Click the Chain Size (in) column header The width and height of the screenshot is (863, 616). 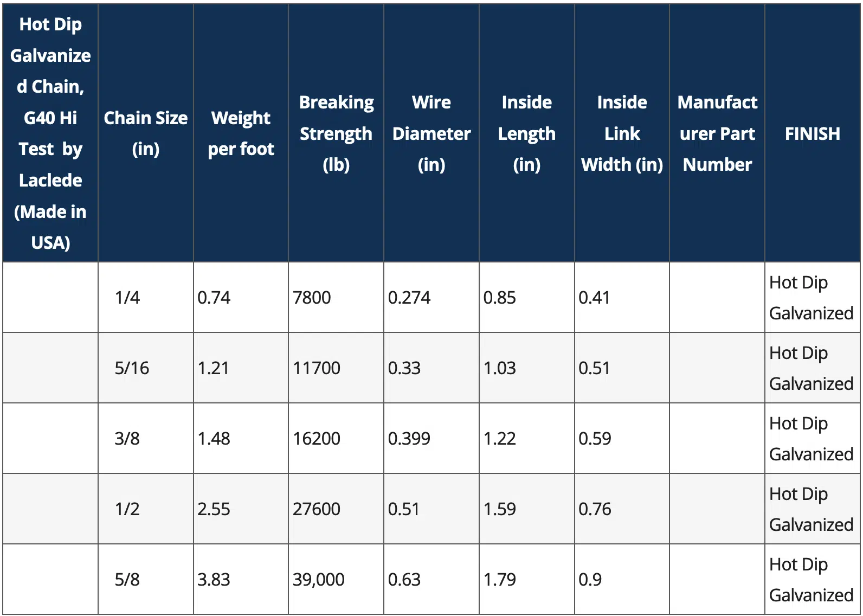point(145,133)
